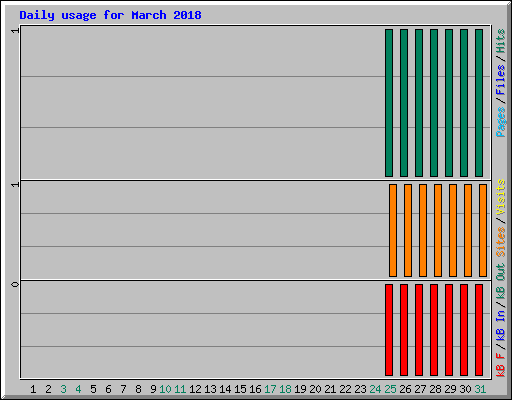Viewport: 512px width, 400px height.
Task: Select day 20 on the bottom axis
Action: (x=315, y=389)
